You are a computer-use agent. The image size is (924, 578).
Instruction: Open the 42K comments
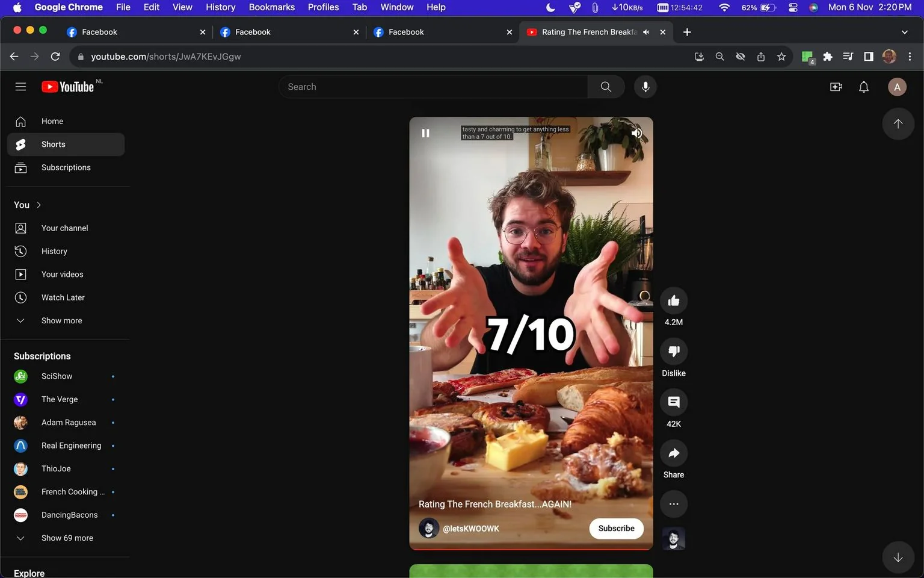coord(674,402)
